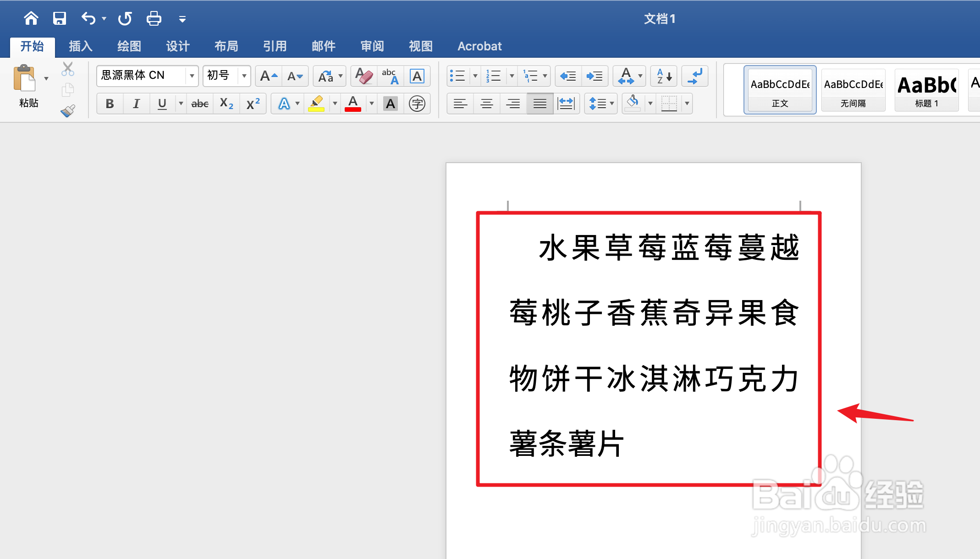This screenshot has width=980, height=559.
Task: Customize the quick access toolbar
Action: [x=182, y=19]
